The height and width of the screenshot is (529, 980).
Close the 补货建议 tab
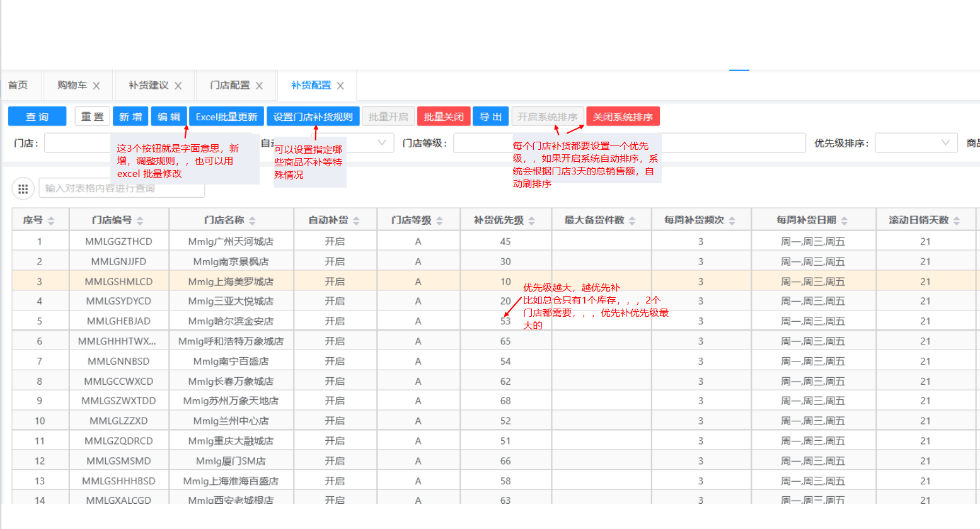[x=178, y=86]
